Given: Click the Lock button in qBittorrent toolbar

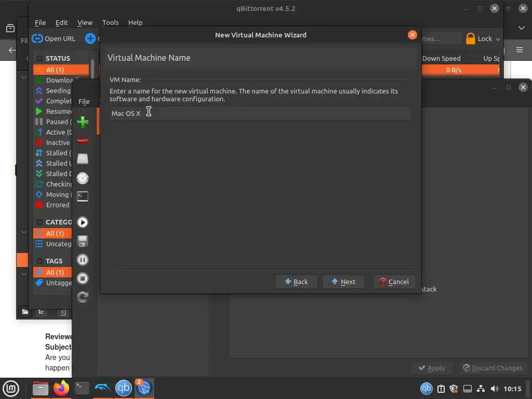Looking at the screenshot, I should pyautogui.click(x=479, y=38).
